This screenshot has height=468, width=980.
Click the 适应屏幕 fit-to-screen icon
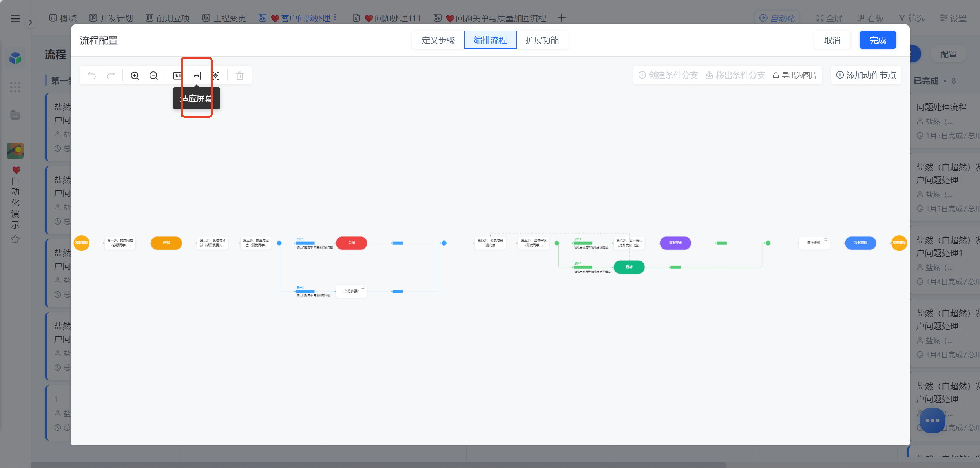197,76
